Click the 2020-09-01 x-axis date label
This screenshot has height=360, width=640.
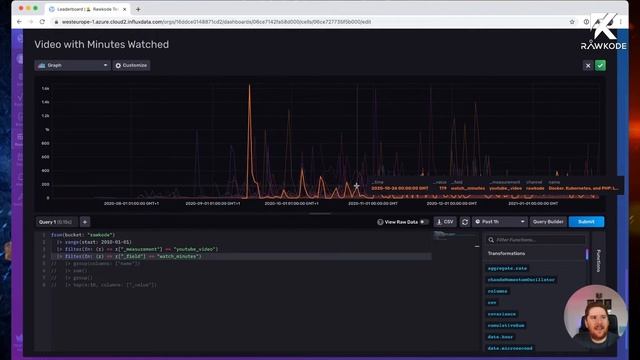coord(213,203)
